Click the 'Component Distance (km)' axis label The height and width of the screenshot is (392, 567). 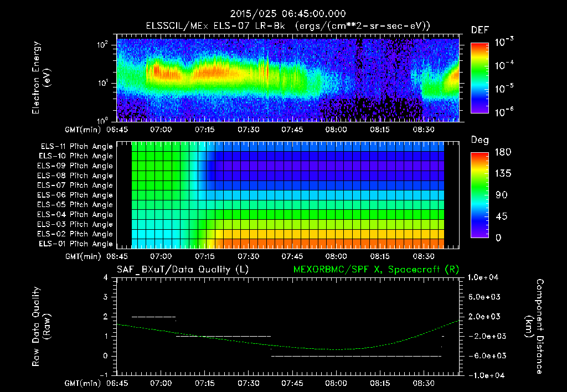[534, 327]
